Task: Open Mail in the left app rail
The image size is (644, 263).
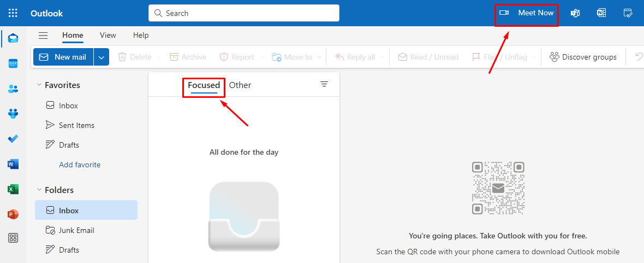Action: tap(13, 38)
